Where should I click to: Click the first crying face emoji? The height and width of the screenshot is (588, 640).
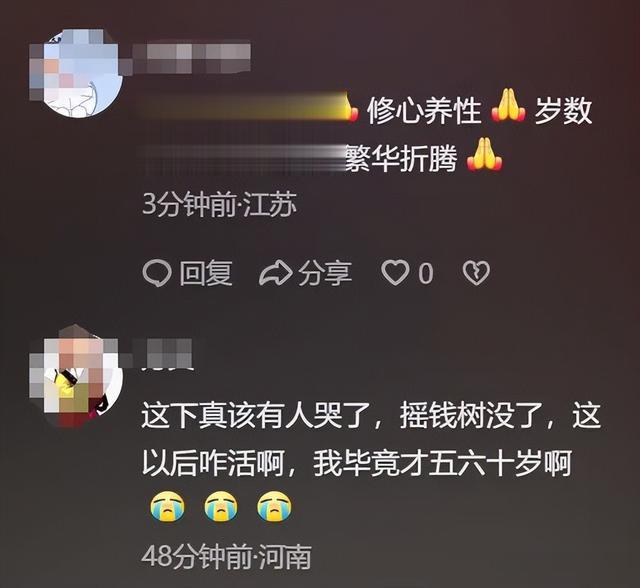click(x=167, y=507)
